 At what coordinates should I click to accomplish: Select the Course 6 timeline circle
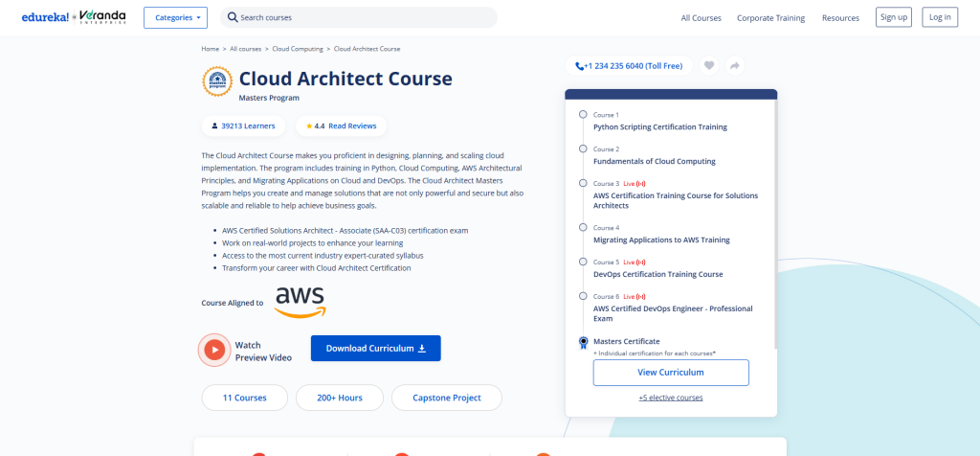[x=583, y=296]
